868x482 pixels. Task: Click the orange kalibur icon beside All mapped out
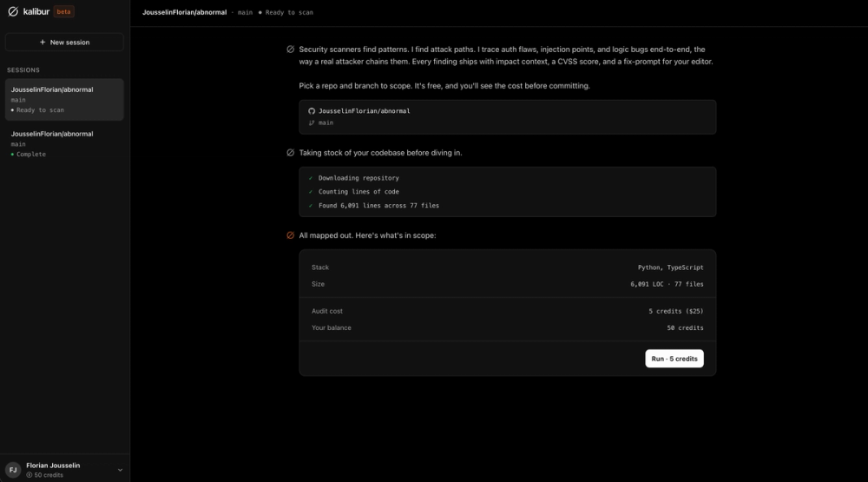(x=291, y=235)
